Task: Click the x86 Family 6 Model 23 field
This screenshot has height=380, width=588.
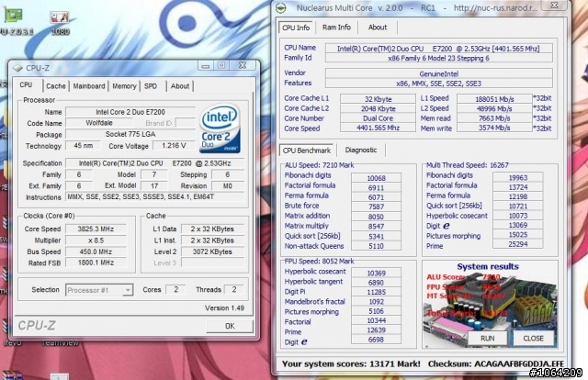Action: click(438, 58)
